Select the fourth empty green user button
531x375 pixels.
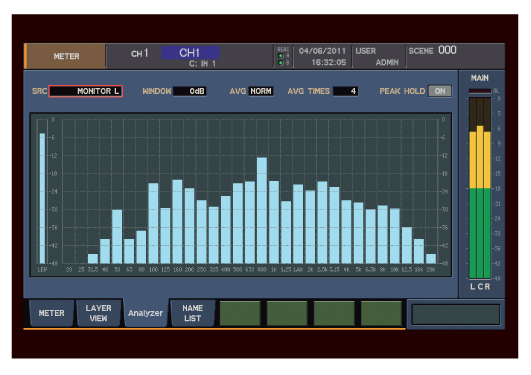(381, 313)
